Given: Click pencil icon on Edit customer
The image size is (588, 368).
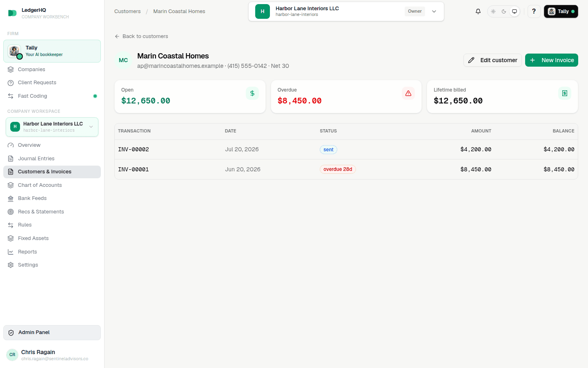Looking at the screenshot, I should (x=471, y=60).
